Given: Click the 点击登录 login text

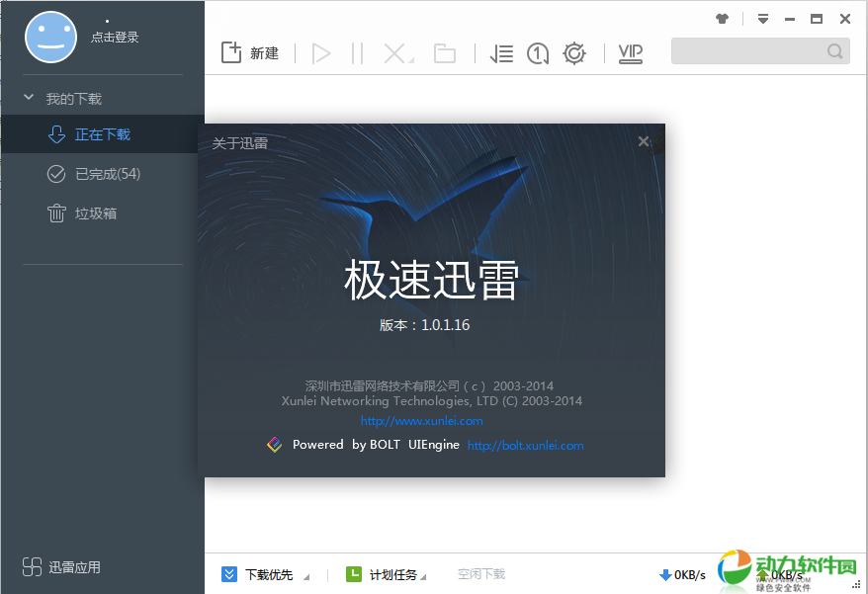Looking at the screenshot, I should pyautogui.click(x=115, y=38).
